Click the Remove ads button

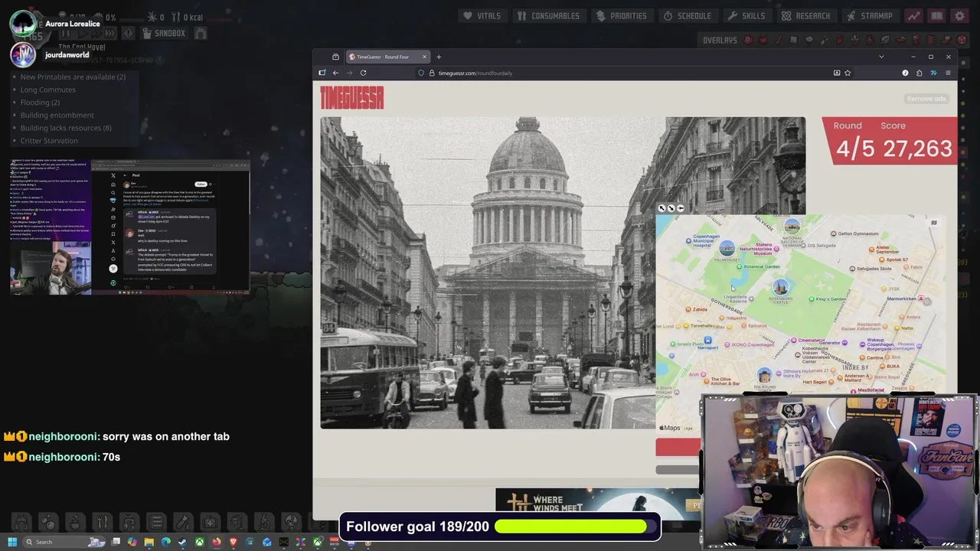click(926, 99)
